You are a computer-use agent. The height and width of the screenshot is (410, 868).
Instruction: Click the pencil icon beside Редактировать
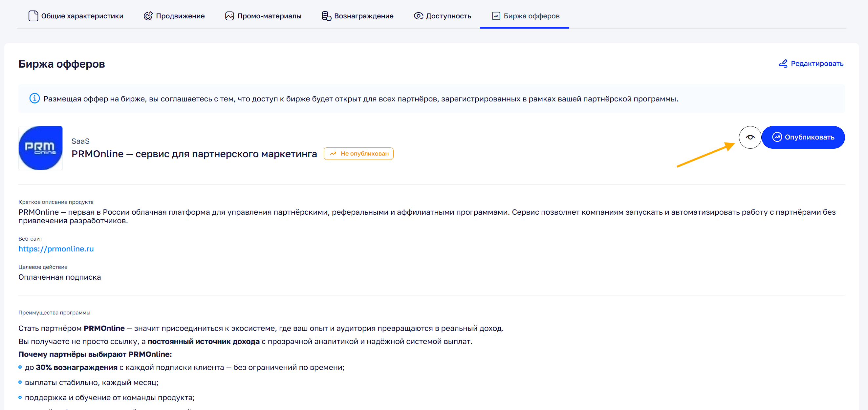[x=783, y=63]
